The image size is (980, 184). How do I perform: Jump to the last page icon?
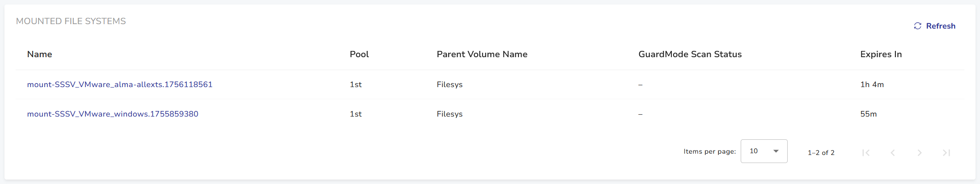[x=946, y=153]
